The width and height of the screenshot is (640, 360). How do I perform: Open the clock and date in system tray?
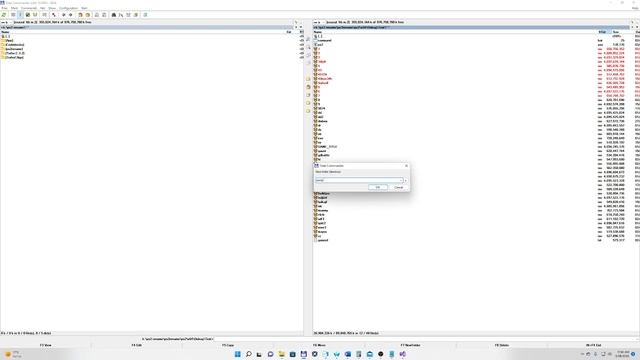coord(623,354)
